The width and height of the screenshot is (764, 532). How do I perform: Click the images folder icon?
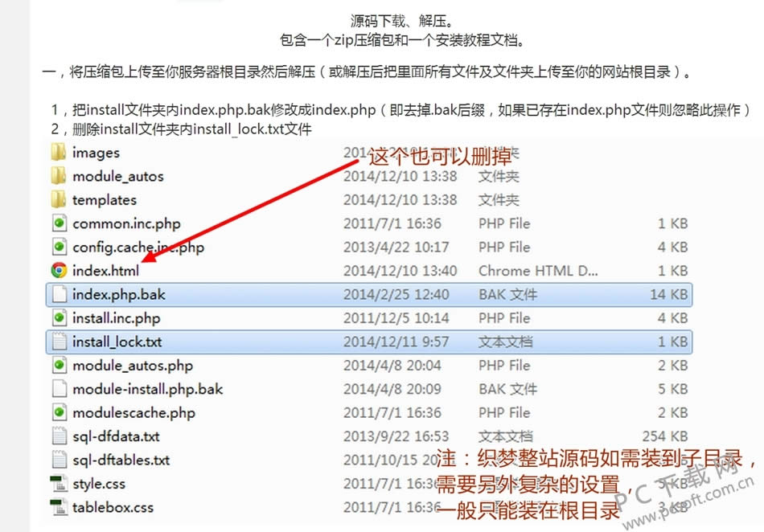click(x=58, y=153)
